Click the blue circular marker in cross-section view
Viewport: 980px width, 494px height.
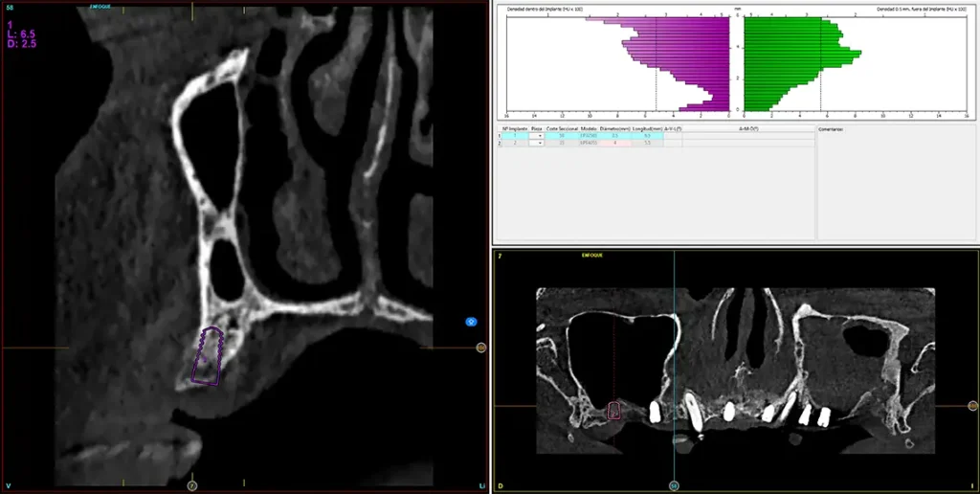point(471,323)
